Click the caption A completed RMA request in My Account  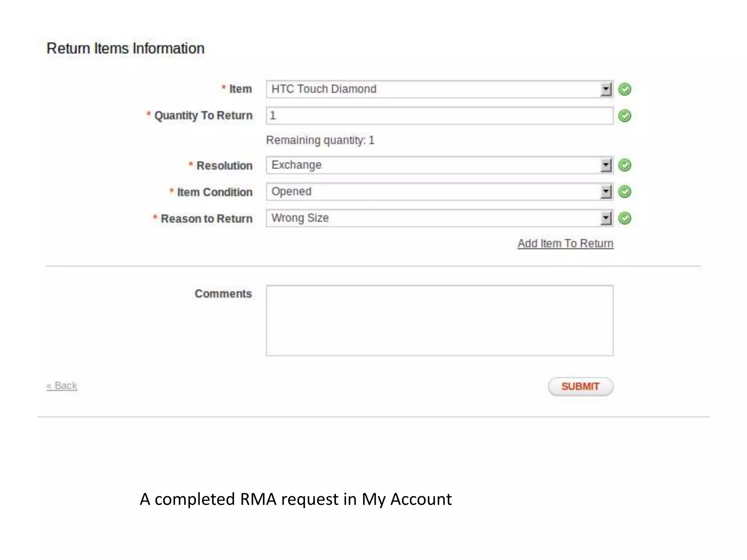[296, 499]
